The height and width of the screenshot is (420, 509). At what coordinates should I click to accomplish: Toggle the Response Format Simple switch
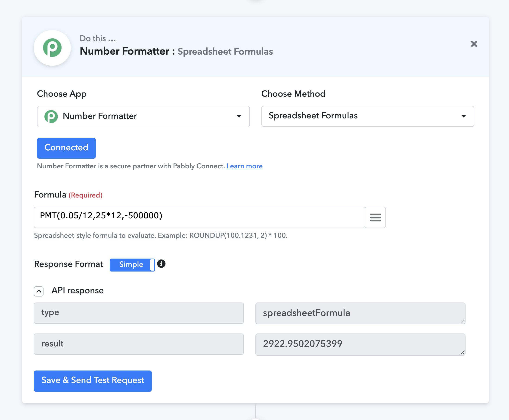(132, 265)
